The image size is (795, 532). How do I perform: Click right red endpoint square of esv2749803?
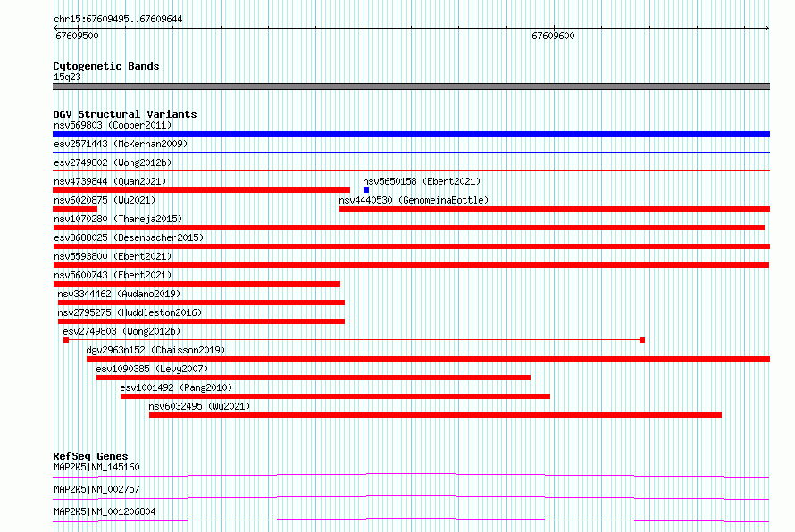click(x=642, y=340)
